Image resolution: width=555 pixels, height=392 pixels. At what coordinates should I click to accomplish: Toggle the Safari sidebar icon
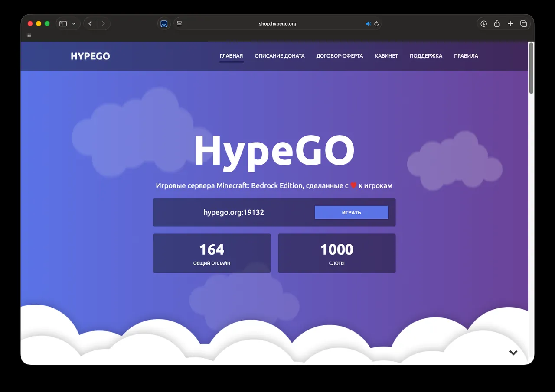63,23
